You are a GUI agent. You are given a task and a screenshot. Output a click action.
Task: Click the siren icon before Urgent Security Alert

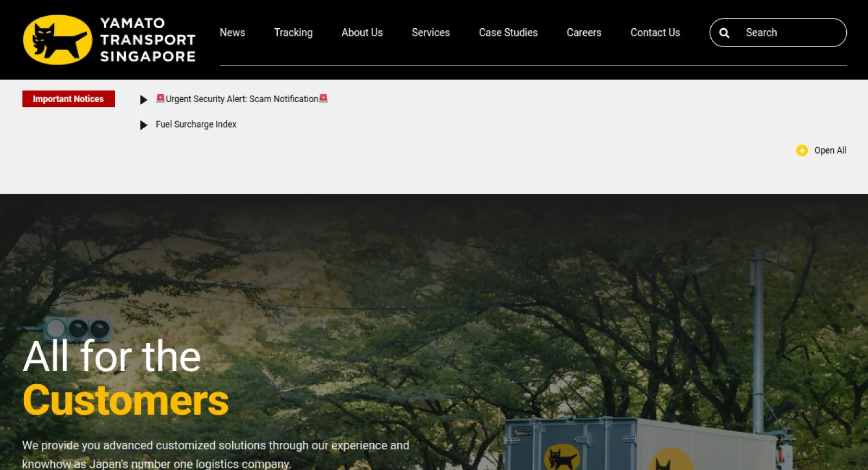(160, 98)
